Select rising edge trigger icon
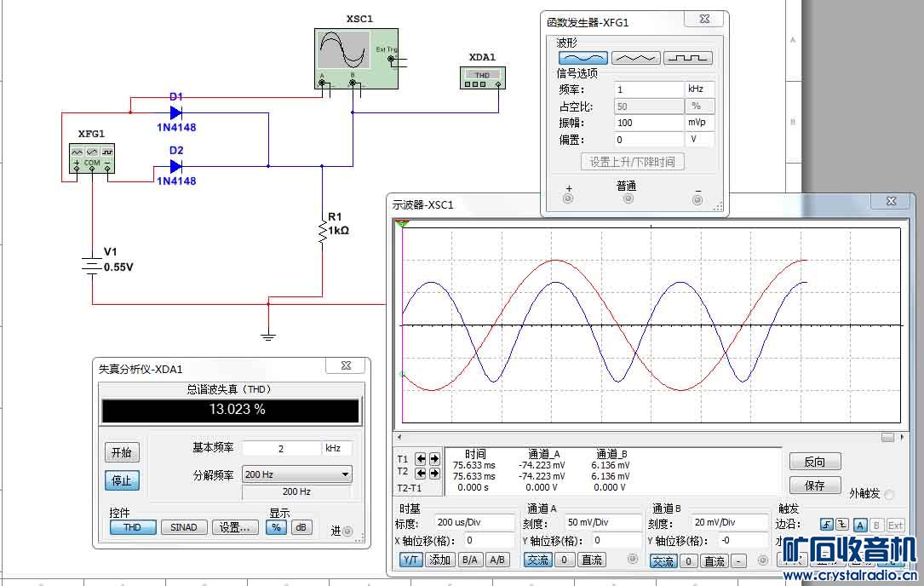Viewport: 924px width, 586px height. 826,525
